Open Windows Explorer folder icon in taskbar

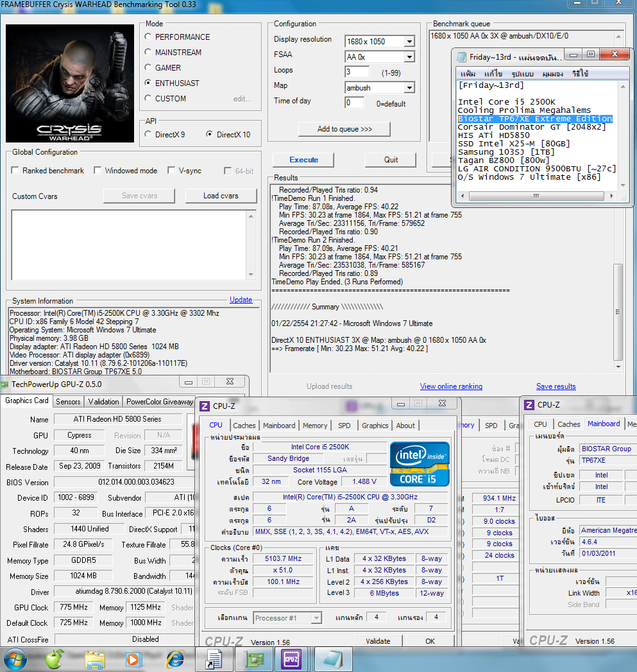tap(95, 660)
